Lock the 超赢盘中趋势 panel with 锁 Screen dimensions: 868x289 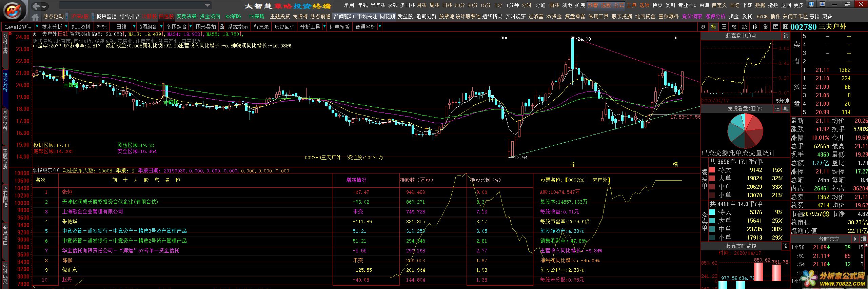(x=786, y=36)
